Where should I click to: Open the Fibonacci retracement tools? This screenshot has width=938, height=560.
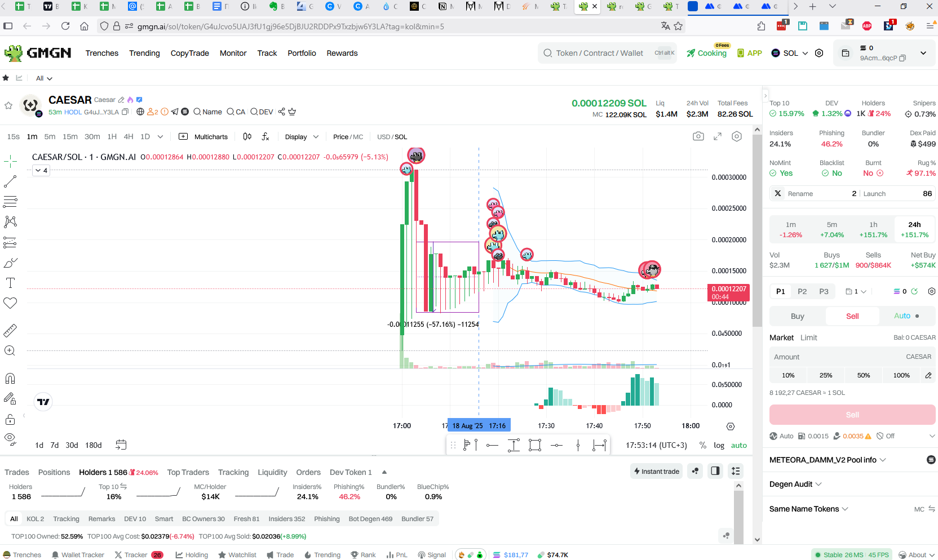(10, 201)
